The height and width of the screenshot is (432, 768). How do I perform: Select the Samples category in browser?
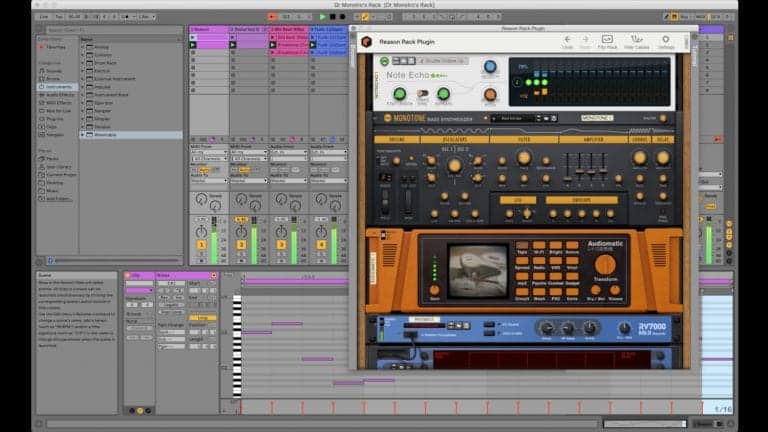point(53,135)
